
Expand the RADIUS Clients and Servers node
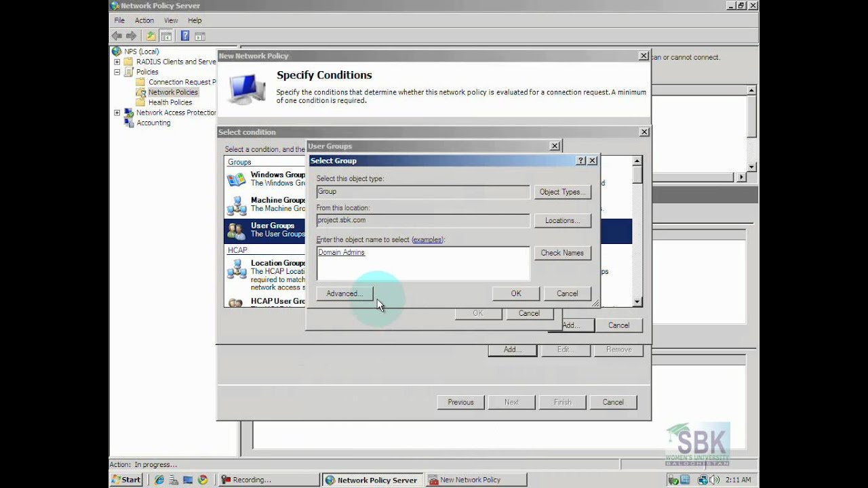pos(117,62)
